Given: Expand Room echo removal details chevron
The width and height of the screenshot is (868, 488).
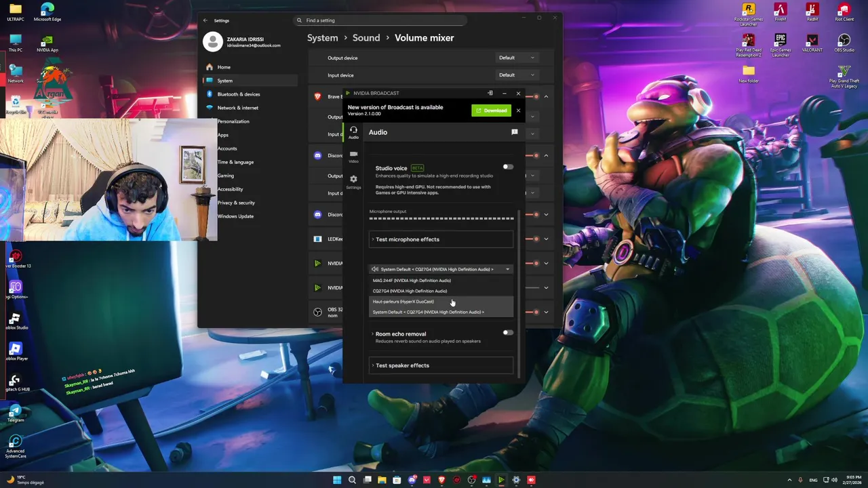Looking at the screenshot, I should pyautogui.click(x=372, y=333).
